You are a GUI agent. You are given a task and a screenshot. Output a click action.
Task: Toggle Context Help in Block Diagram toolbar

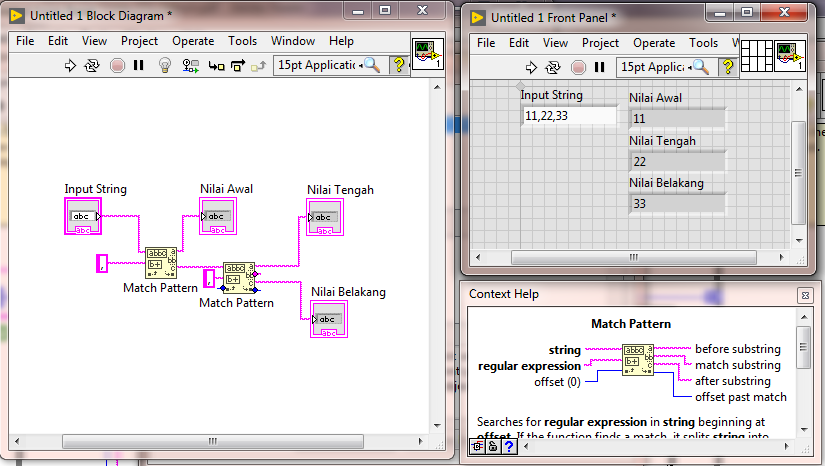(399, 65)
